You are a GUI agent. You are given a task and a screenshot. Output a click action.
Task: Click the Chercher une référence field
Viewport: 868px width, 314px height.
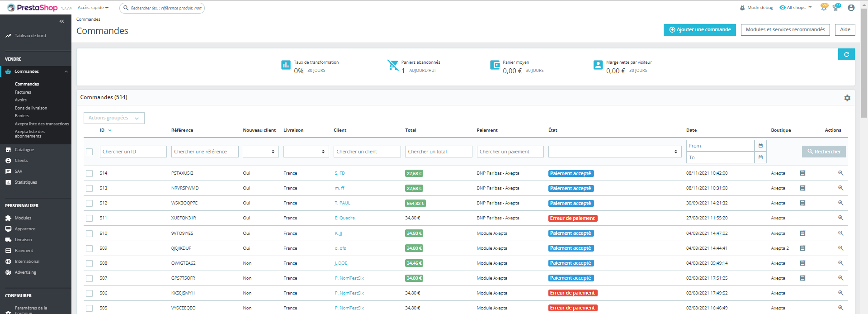pos(205,152)
